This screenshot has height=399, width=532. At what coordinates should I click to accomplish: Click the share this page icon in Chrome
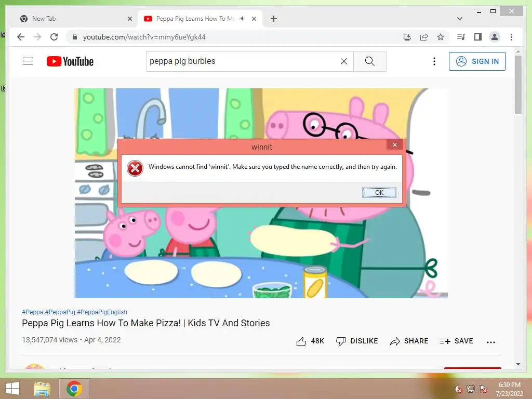pos(424,37)
